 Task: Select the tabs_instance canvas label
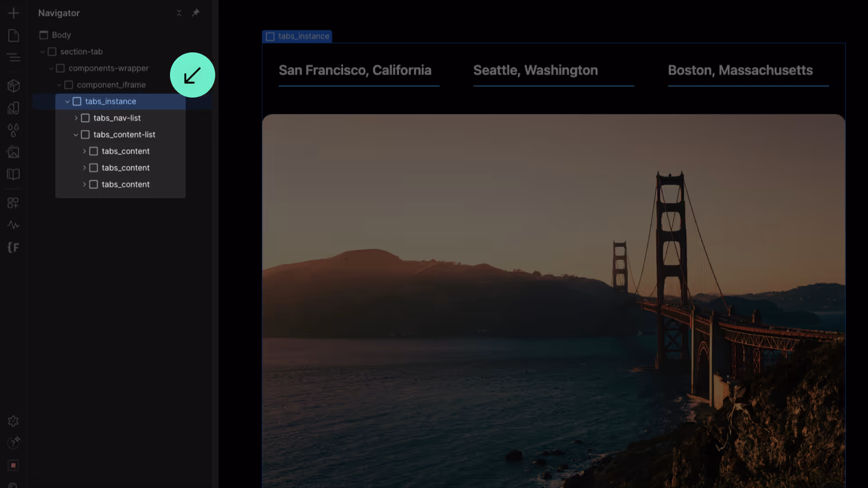pyautogui.click(x=297, y=36)
